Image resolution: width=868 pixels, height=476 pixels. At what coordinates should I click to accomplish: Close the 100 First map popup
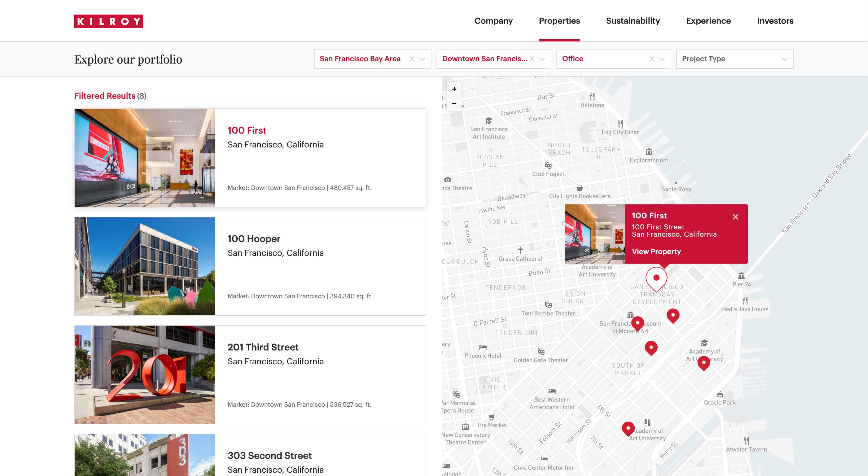(735, 217)
